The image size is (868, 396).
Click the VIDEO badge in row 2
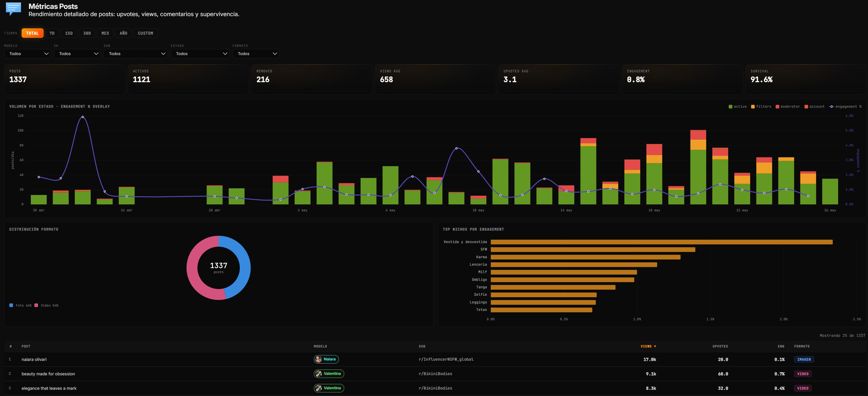coord(803,374)
